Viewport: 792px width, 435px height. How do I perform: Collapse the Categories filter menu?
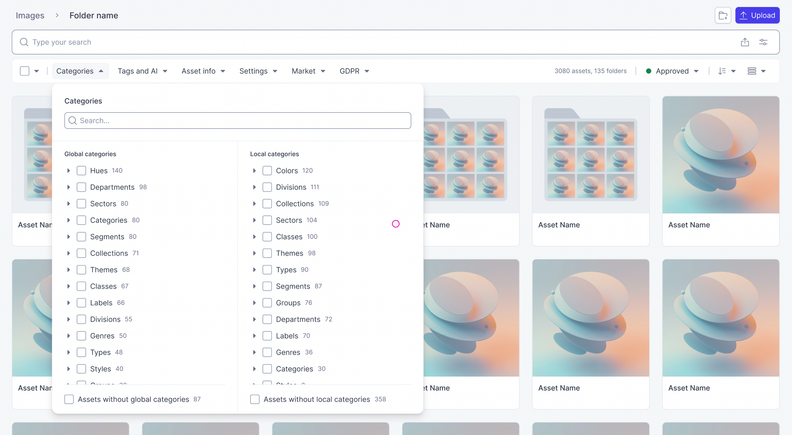click(80, 71)
